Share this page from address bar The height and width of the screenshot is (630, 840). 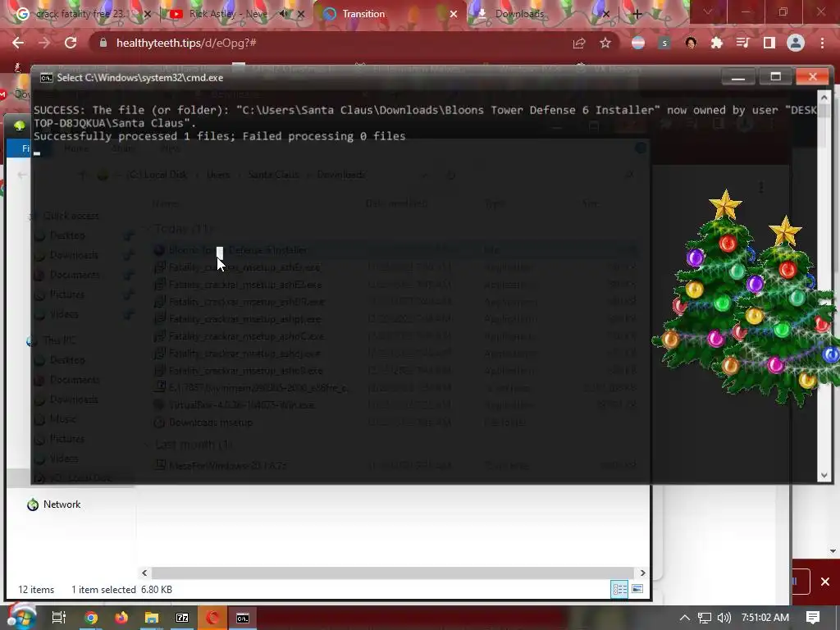tap(579, 43)
